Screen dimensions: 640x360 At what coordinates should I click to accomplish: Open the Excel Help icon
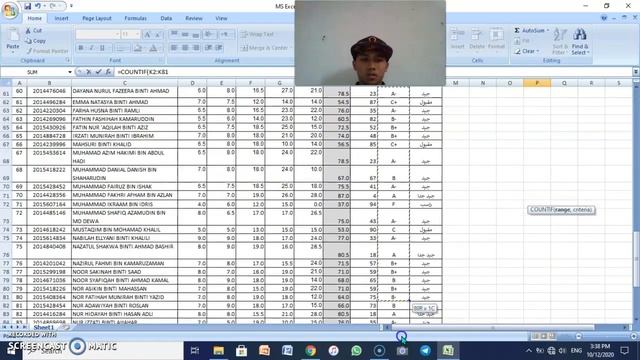coord(604,18)
